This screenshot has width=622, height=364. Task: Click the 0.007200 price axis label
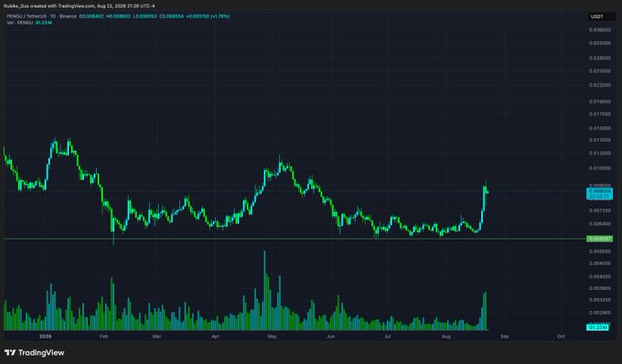pos(600,210)
